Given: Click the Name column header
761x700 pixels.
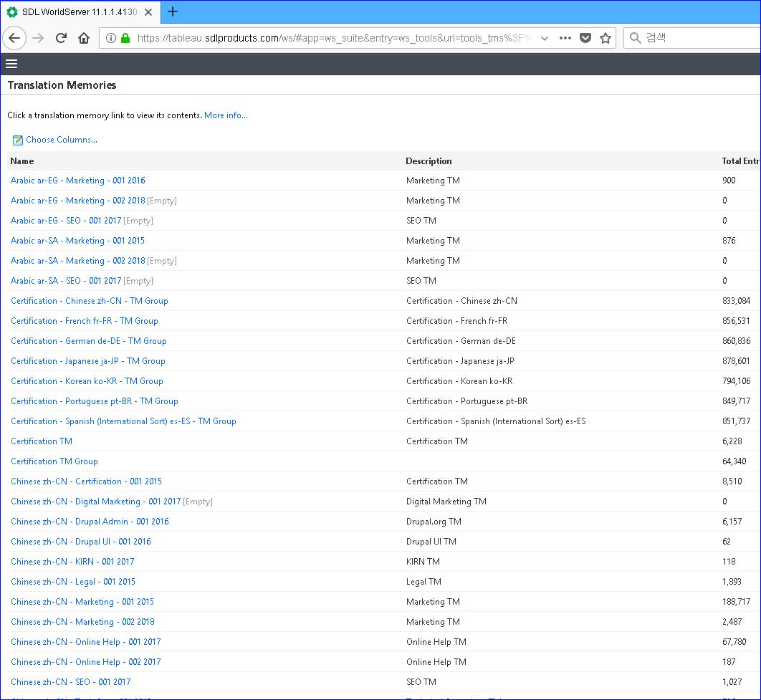Looking at the screenshot, I should point(21,161).
